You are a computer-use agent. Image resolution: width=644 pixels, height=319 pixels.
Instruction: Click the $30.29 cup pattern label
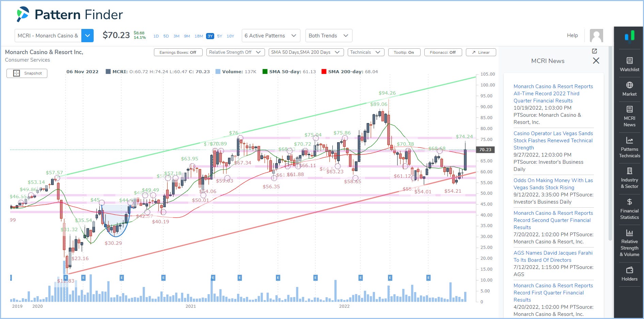click(113, 243)
